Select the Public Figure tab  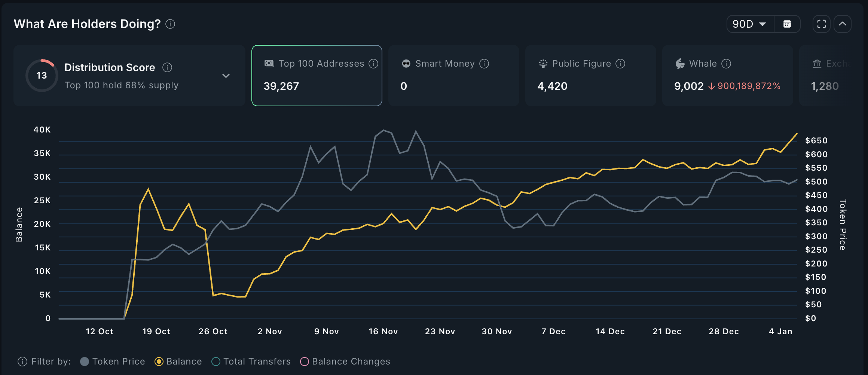[590, 76]
